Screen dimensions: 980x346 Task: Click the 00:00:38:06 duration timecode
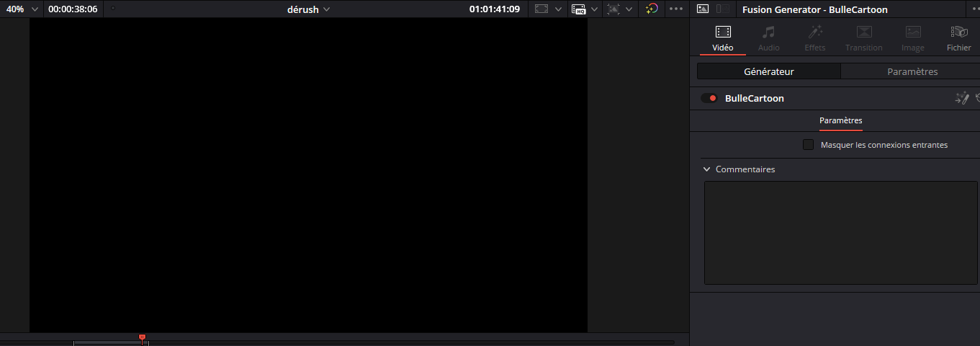tap(73, 9)
